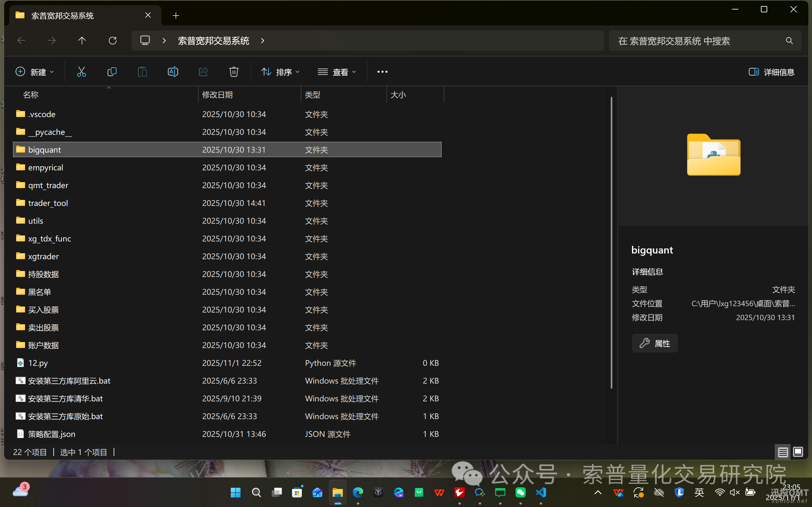Click the 属性 properties button
Viewport: 812px width, 507px height.
(654, 343)
